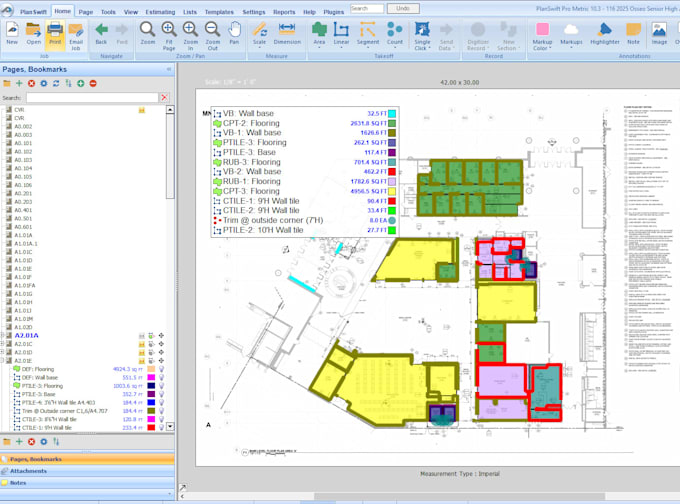
Task: Insert an Image annotation
Action: tap(659, 29)
